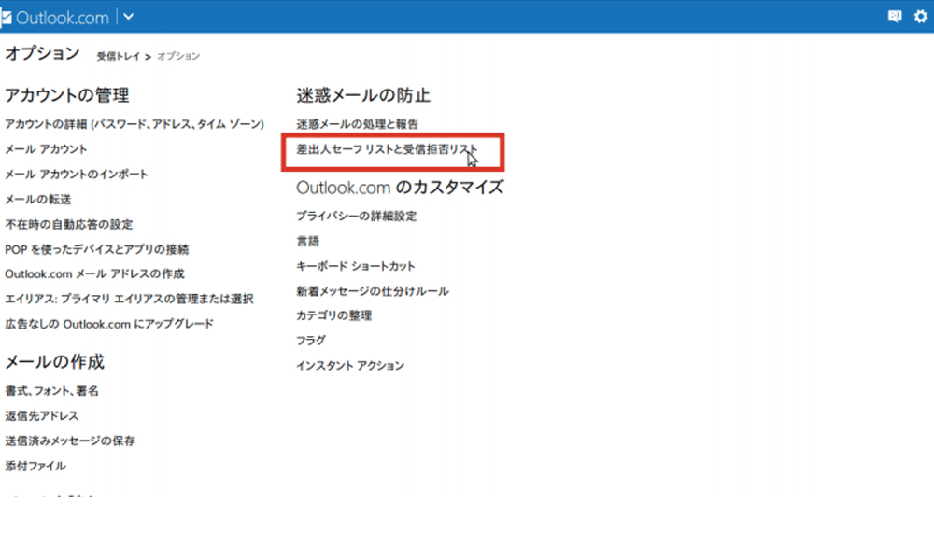Open the メール アカウント link
The width and height of the screenshot is (934, 560).
coord(46,148)
